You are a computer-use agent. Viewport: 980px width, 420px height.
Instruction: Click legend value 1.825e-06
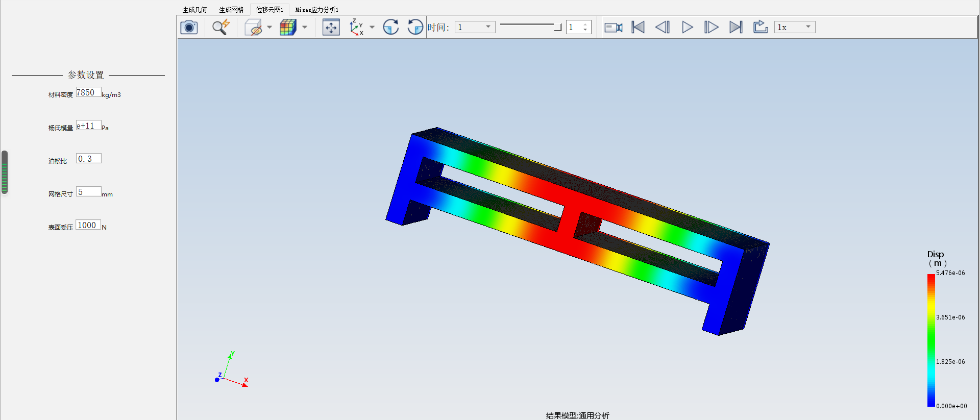coord(950,362)
